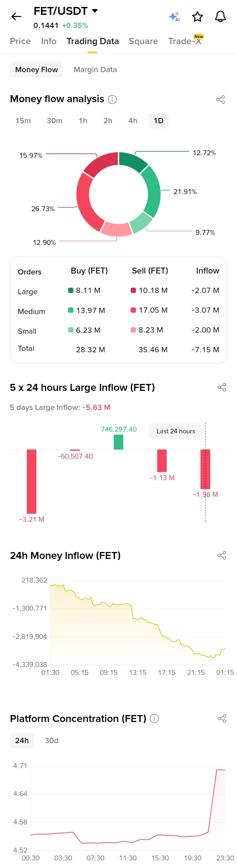Open the AI sparkle assistant icon
Screen dimensions: 237x868
pos(174,16)
